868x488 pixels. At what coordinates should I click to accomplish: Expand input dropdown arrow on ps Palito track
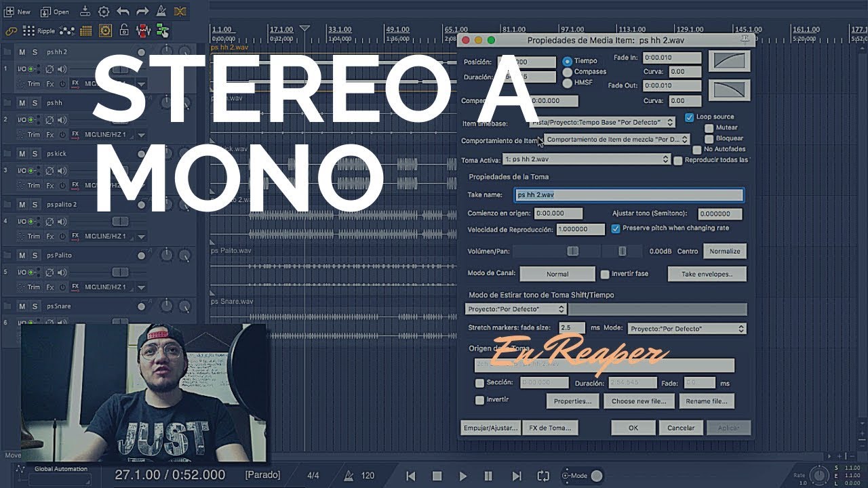(x=141, y=288)
